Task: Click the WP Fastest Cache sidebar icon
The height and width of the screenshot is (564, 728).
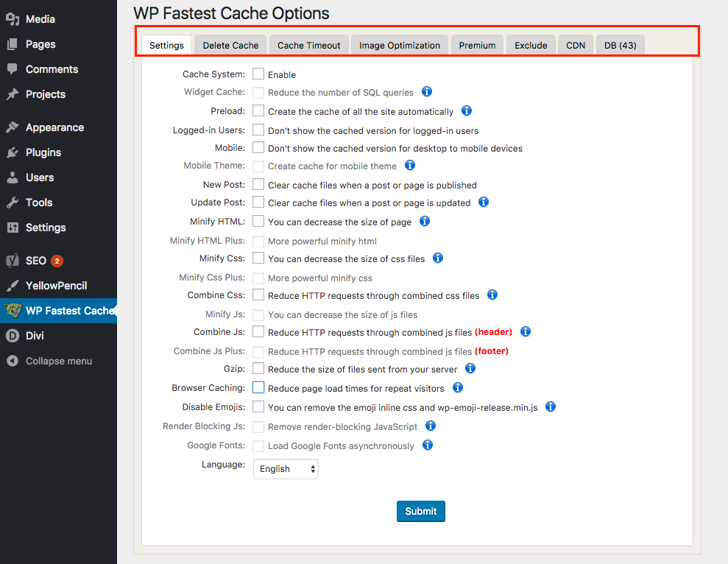Action: point(13,311)
